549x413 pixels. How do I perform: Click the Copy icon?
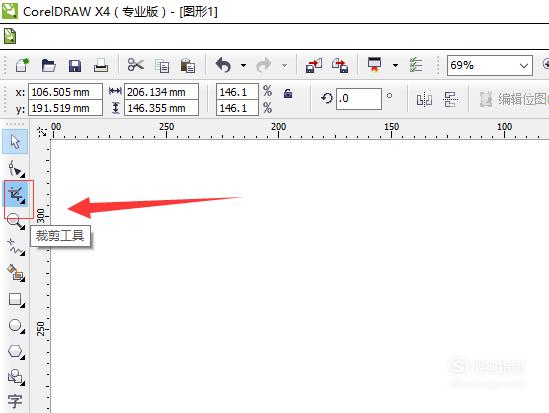coord(162,65)
